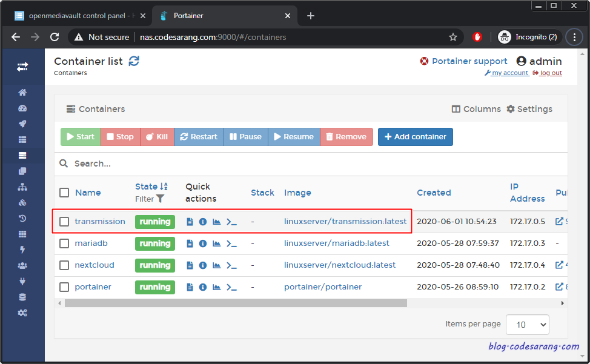Image resolution: width=590 pixels, height=364 pixels.
Task: Open the my account link
Action: pos(506,73)
